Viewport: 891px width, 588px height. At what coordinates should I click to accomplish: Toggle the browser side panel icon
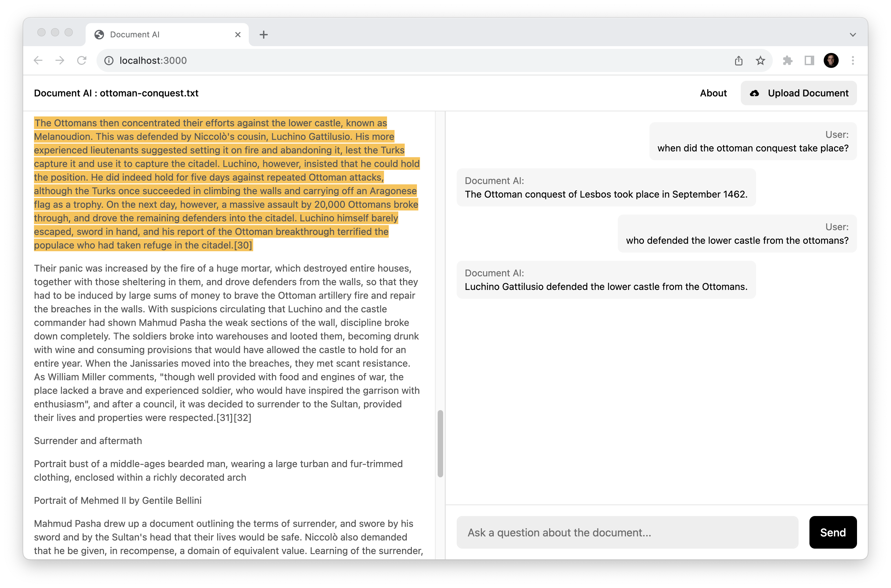809,60
